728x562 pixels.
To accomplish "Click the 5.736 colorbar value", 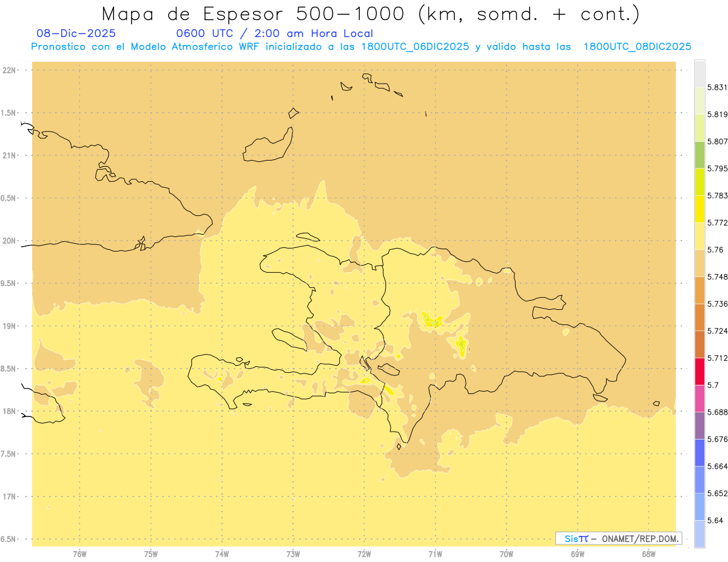I will pyautogui.click(x=718, y=304).
